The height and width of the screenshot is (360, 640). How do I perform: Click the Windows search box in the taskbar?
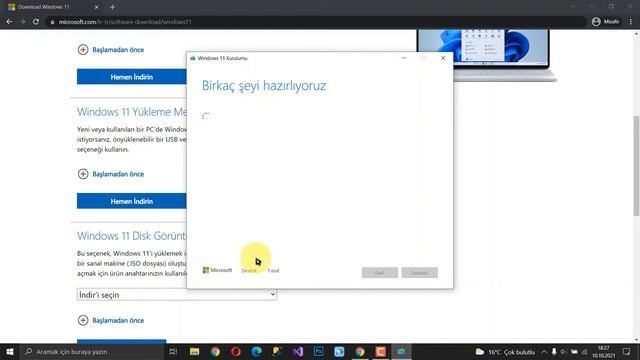(92, 351)
